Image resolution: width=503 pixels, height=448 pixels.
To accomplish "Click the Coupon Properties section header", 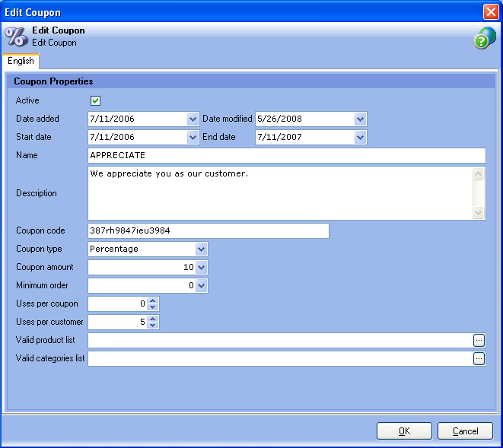I will [251, 81].
